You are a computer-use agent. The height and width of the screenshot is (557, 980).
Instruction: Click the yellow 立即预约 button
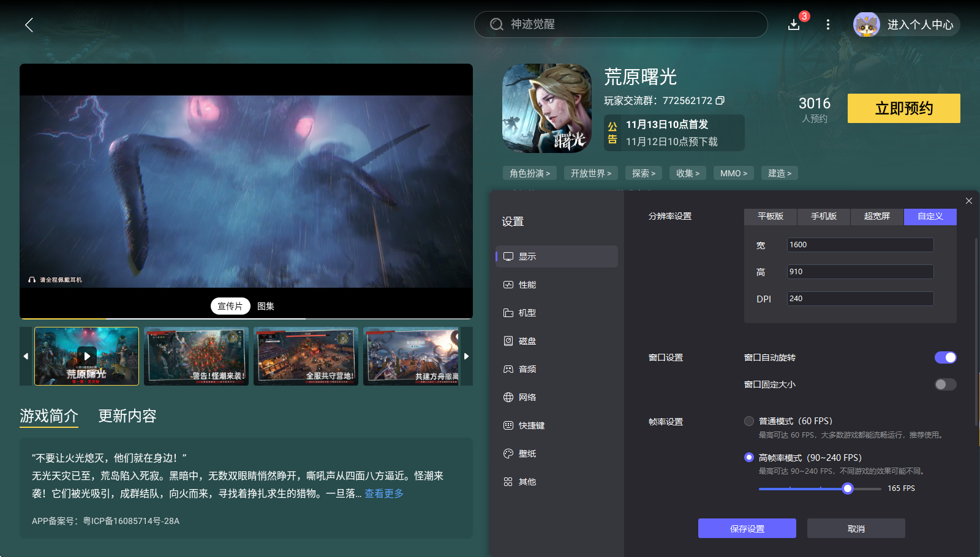[x=903, y=108]
